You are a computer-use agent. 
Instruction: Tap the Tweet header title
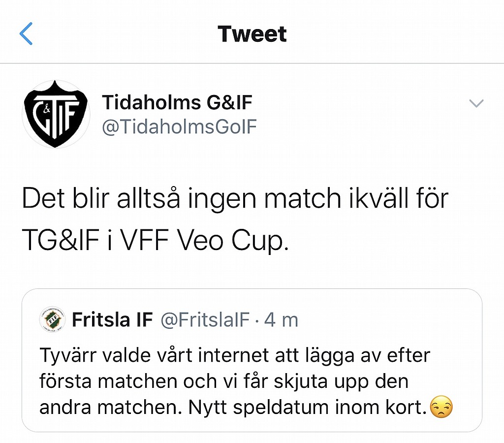pos(252,34)
